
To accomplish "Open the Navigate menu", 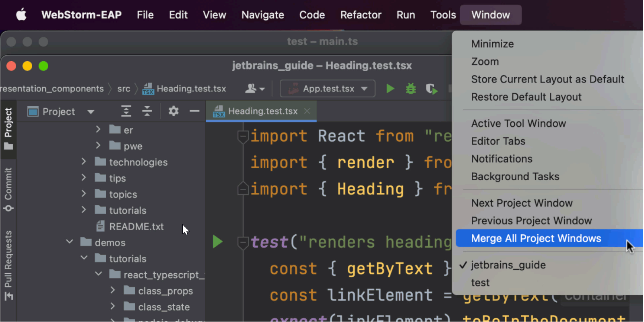I will 263,15.
